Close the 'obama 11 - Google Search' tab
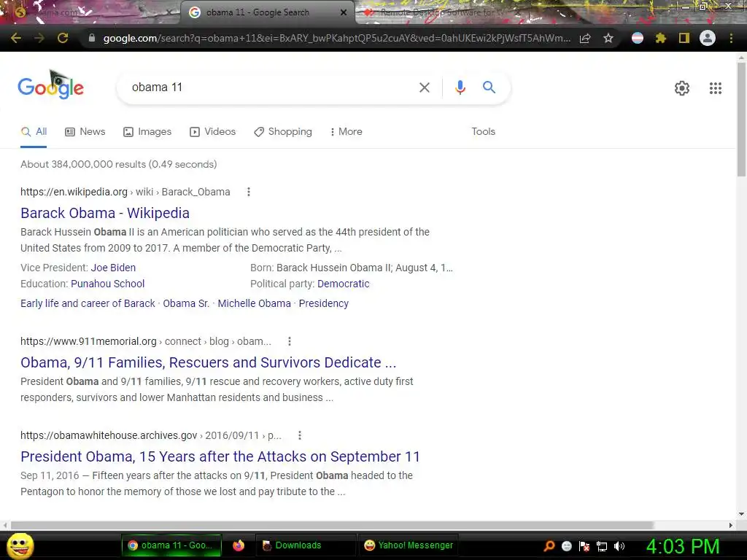 click(x=344, y=12)
